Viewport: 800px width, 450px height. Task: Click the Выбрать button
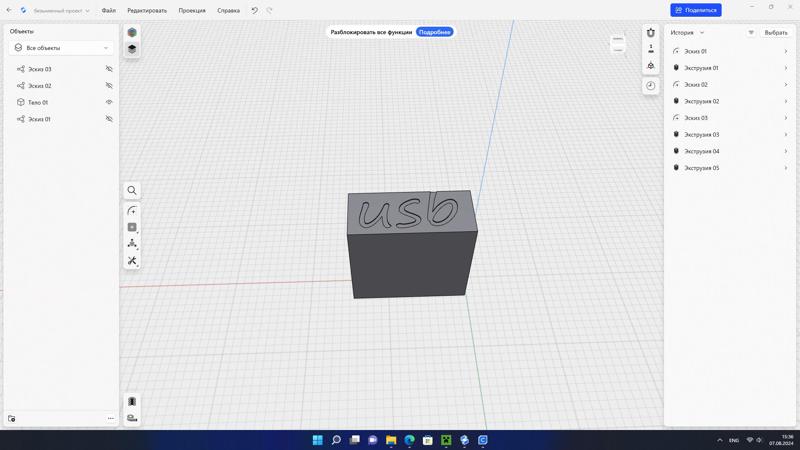pos(776,33)
